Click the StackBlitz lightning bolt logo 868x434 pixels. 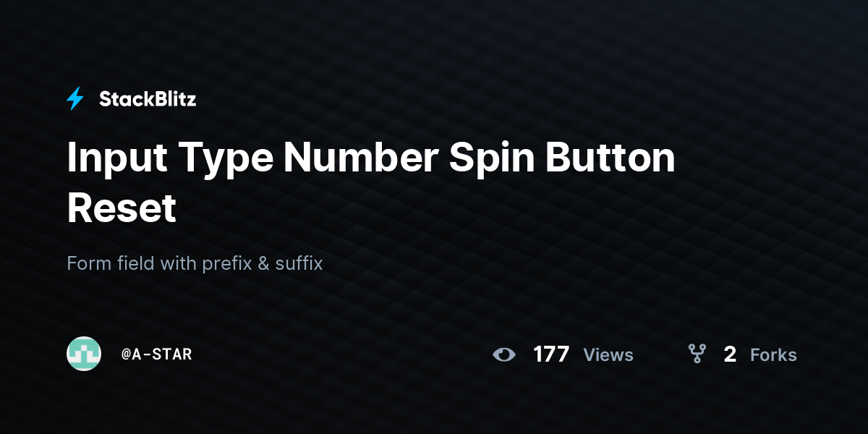tap(75, 99)
